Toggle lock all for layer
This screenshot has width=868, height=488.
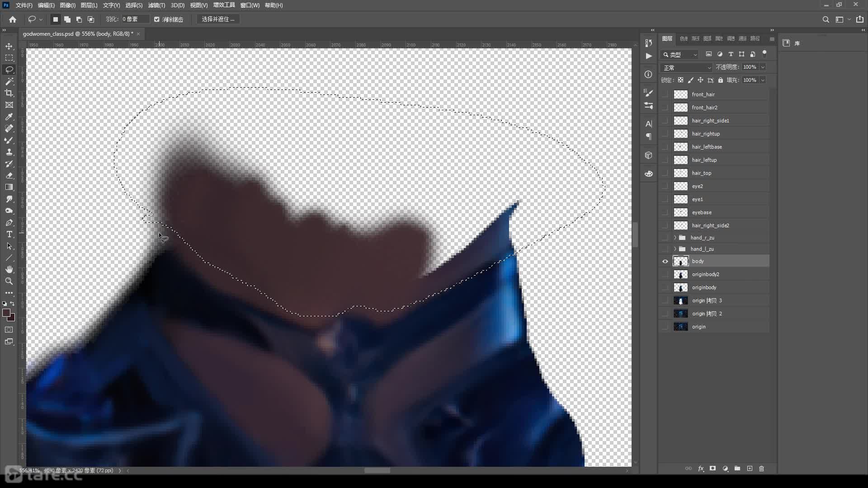pos(721,80)
